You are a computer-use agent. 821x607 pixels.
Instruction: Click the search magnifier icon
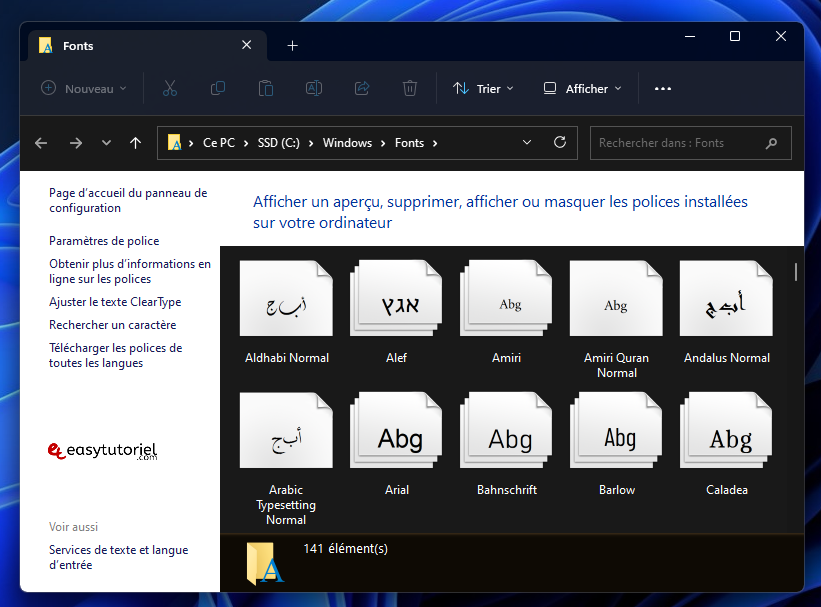[x=771, y=143]
